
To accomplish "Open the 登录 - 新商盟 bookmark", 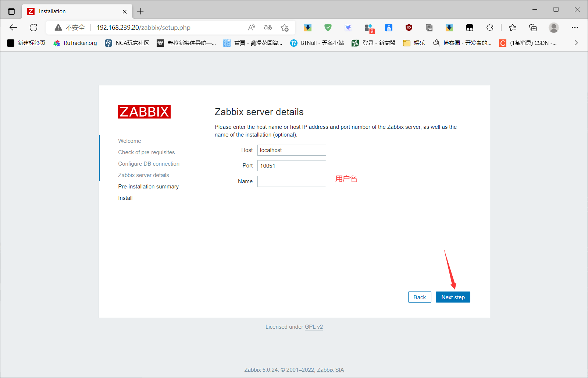I will 374,43.
